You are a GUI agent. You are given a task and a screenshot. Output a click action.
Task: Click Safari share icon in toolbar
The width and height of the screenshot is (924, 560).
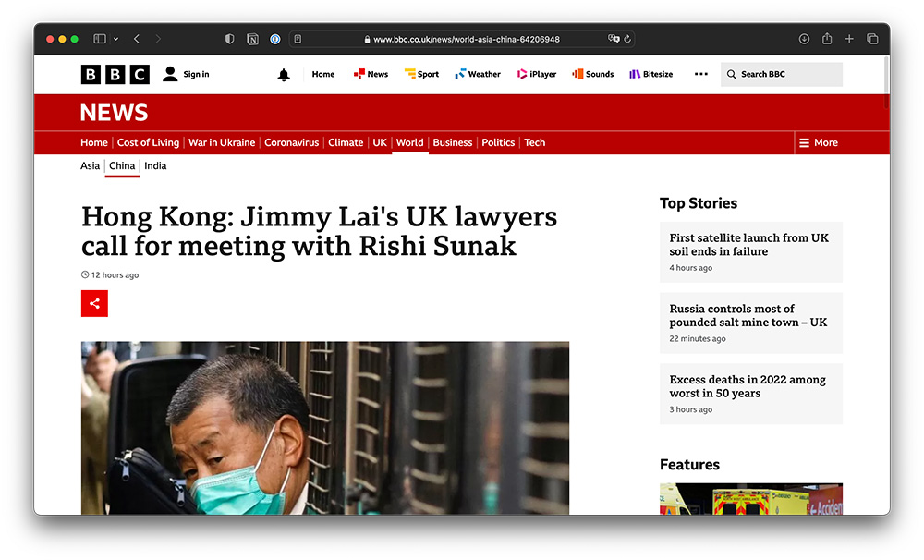coord(827,39)
